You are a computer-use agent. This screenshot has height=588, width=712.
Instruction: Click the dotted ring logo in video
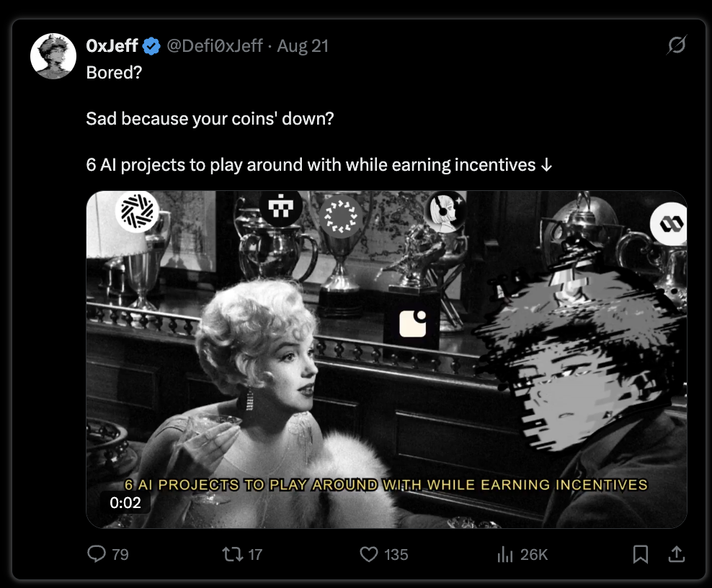coord(342,216)
